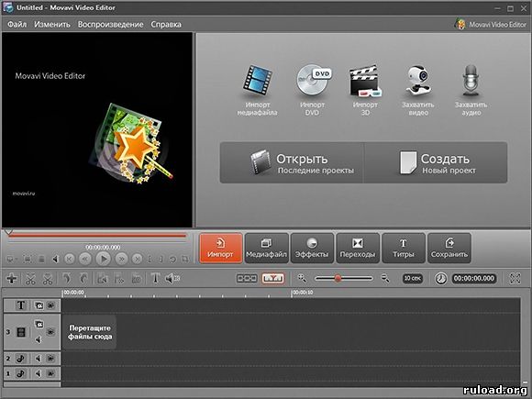This screenshot has height=399, width=532.
Task: Switch to the Медиафайл tab
Action: click(x=266, y=248)
